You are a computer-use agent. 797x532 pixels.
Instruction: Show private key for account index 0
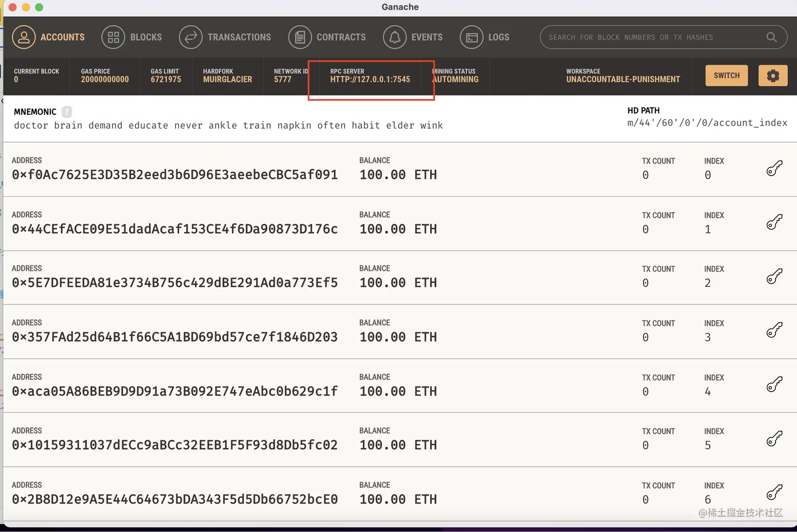(774, 168)
